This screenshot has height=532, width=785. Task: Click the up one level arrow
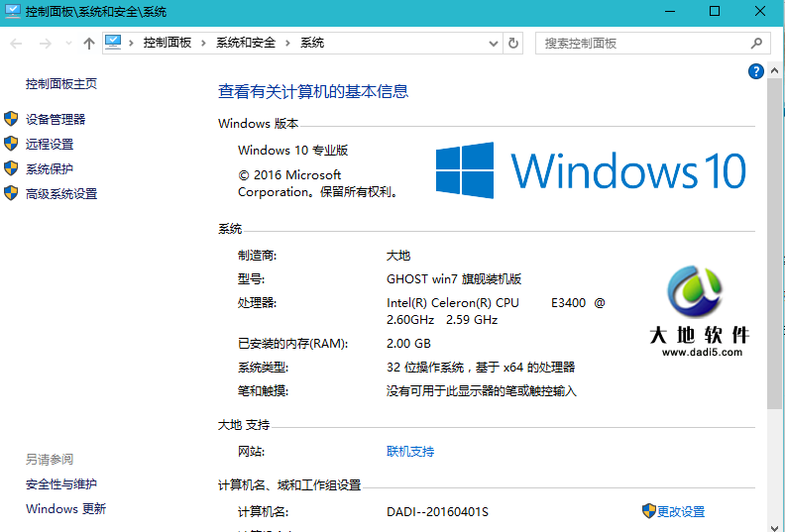pyautogui.click(x=89, y=44)
